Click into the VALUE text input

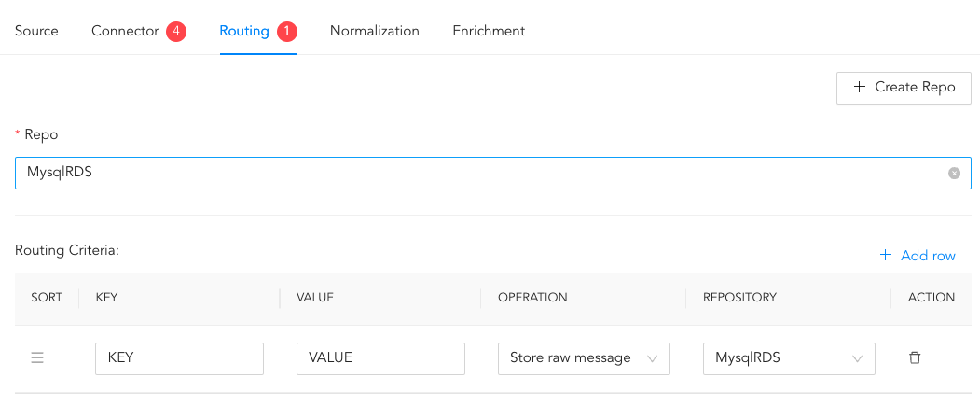point(380,358)
